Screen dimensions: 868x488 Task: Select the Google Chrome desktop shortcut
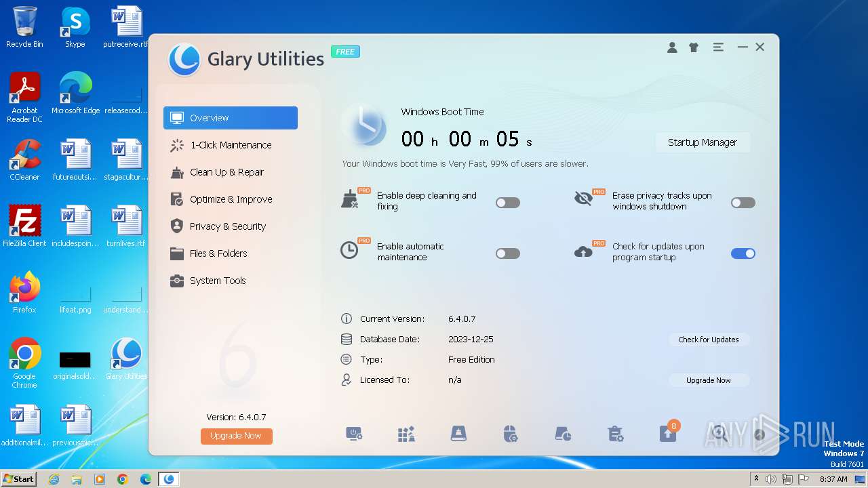[24, 363]
